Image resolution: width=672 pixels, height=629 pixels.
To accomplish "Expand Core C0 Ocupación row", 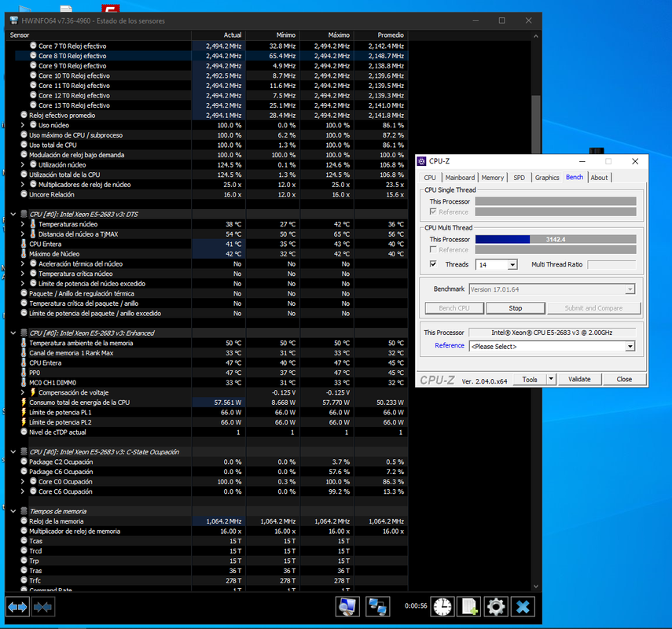I will point(23,481).
